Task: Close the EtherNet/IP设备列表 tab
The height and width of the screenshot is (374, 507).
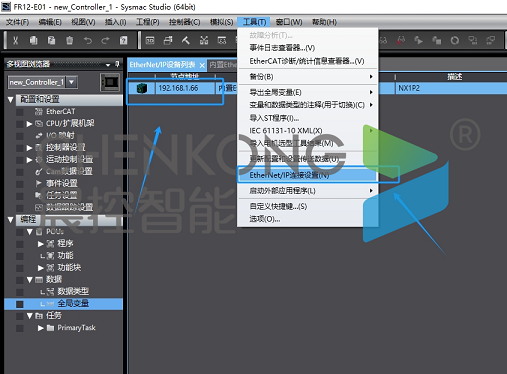Action: (202, 65)
